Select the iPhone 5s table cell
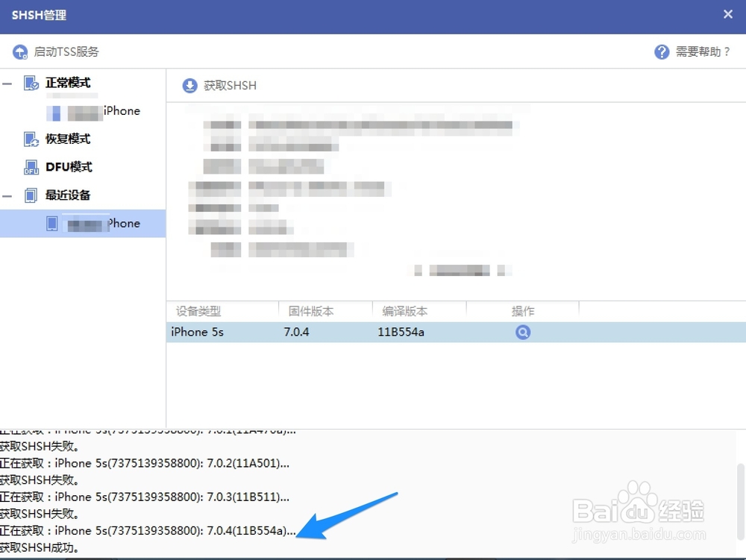 pos(198,332)
